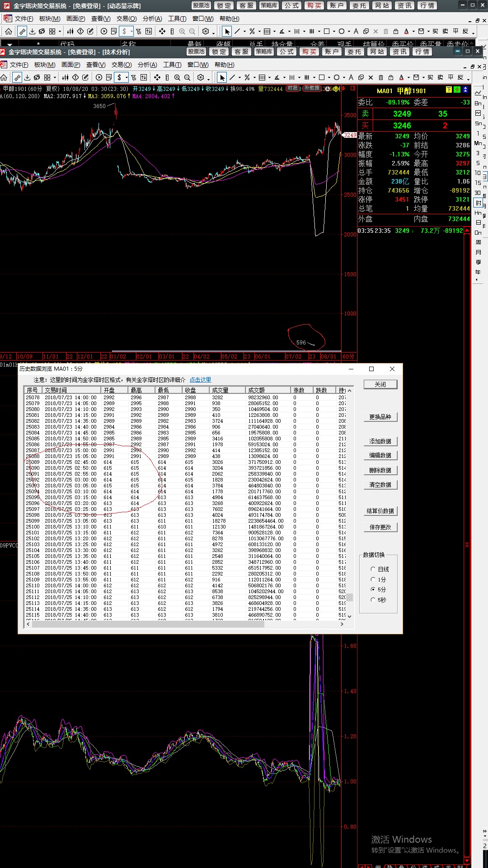Toggle the 补数据 chart label button
This screenshot has width=488, height=868.
tap(312, 88)
